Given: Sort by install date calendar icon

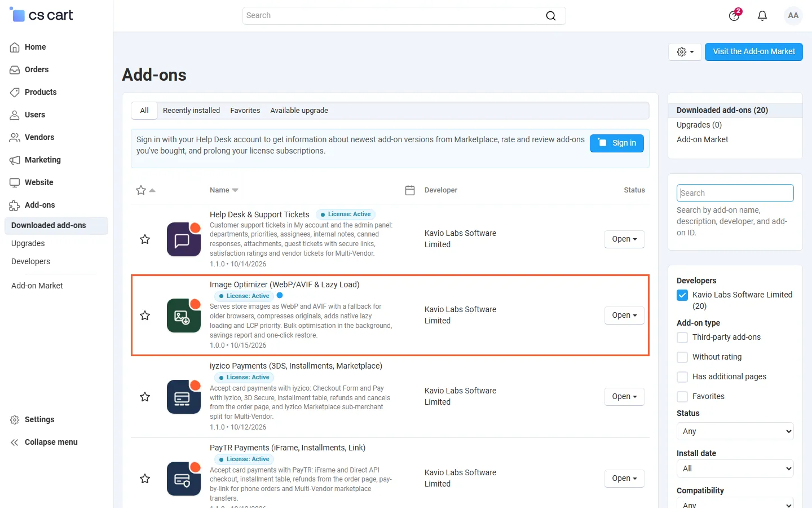Looking at the screenshot, I should click(410, 190).
